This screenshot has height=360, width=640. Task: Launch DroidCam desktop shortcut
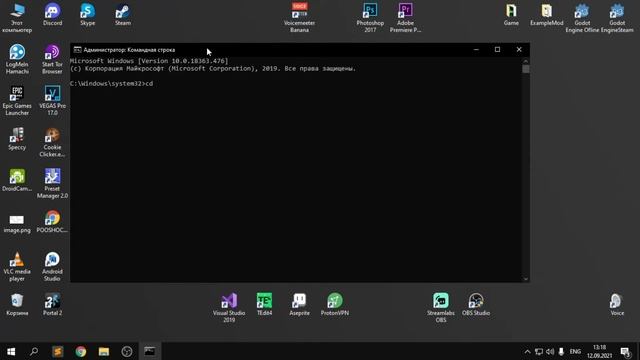click(x=17, y=180)
